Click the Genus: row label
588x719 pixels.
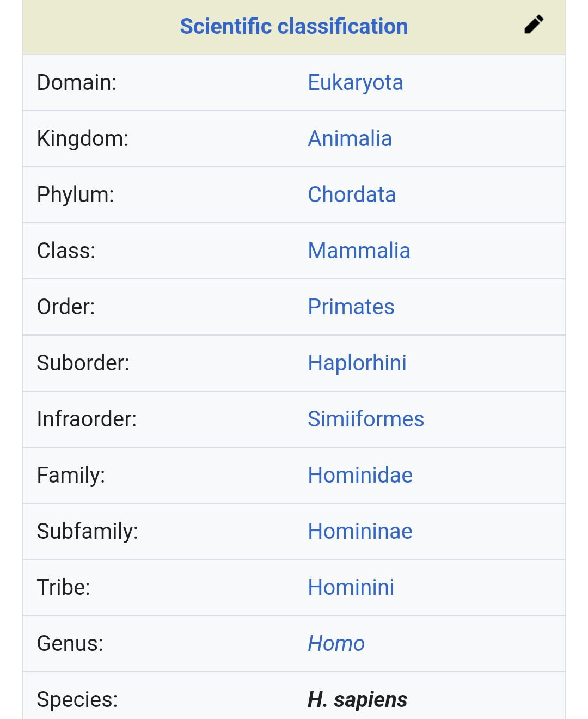(x=70, y=643)
